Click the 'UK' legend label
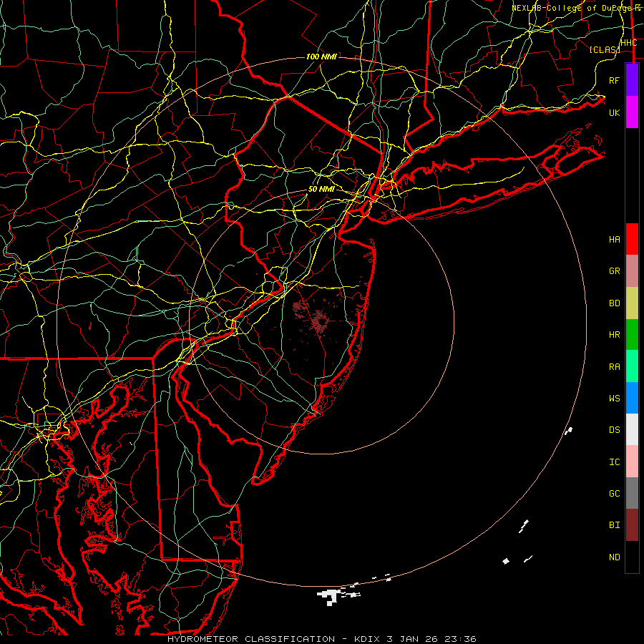Viewport: 644px width, 644px height. point(614,112)
